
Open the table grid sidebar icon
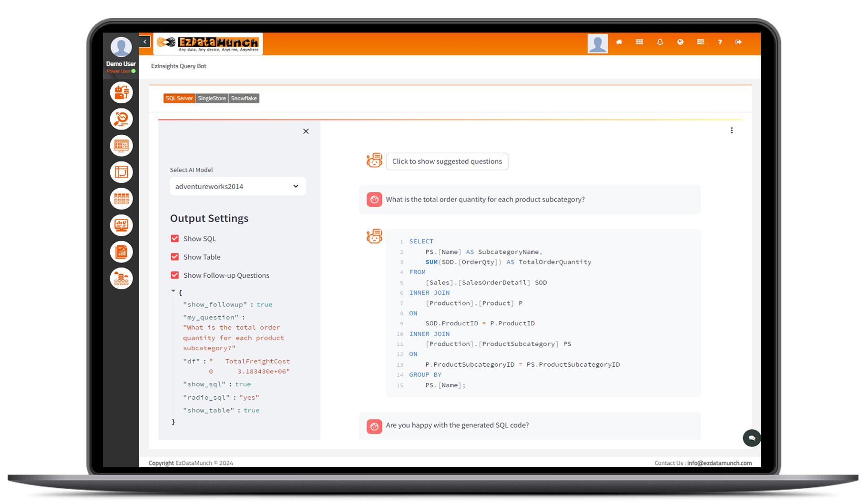(121, 199)
